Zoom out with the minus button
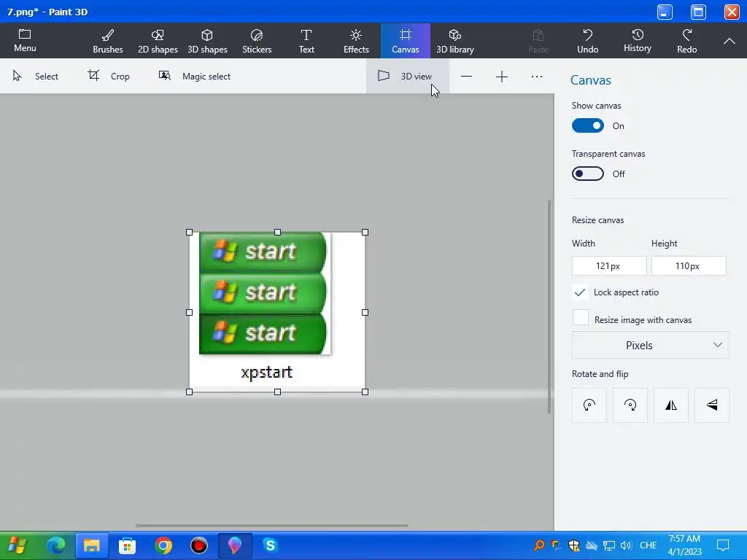The width and height of the screenshot is (747, 560). [466, 77]
